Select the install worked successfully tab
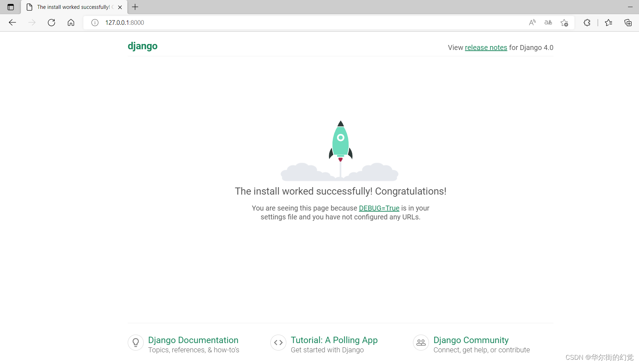 coord(71,7)
